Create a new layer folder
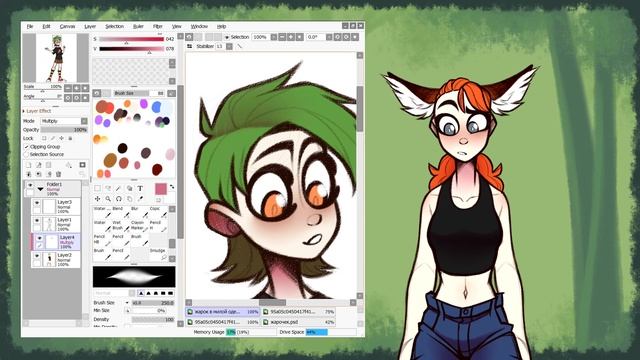Image resolution: width=640 pixels, height=360 pixels. (49, 165)
